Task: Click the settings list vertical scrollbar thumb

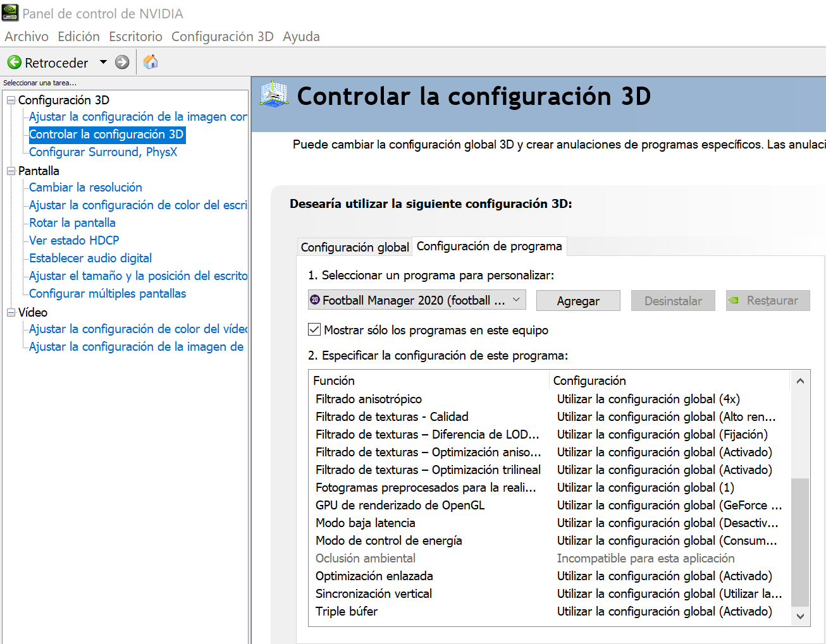Action: click(800, 542)
